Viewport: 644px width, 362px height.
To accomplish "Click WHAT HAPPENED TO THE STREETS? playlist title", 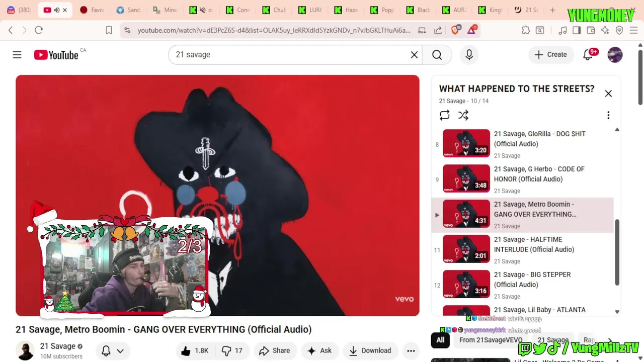I will [517, 88].
